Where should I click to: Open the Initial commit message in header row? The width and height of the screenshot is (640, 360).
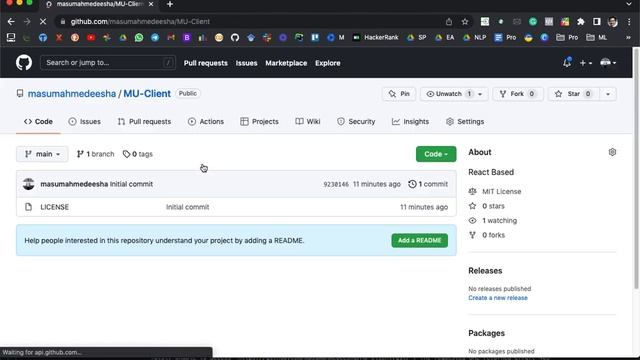click(131, 184)
